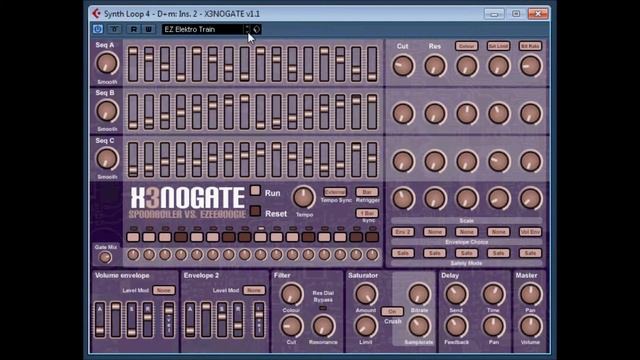Open the Sat Limit target selector
The height and width of the screenshot is (360, 640).
(498, 46)
